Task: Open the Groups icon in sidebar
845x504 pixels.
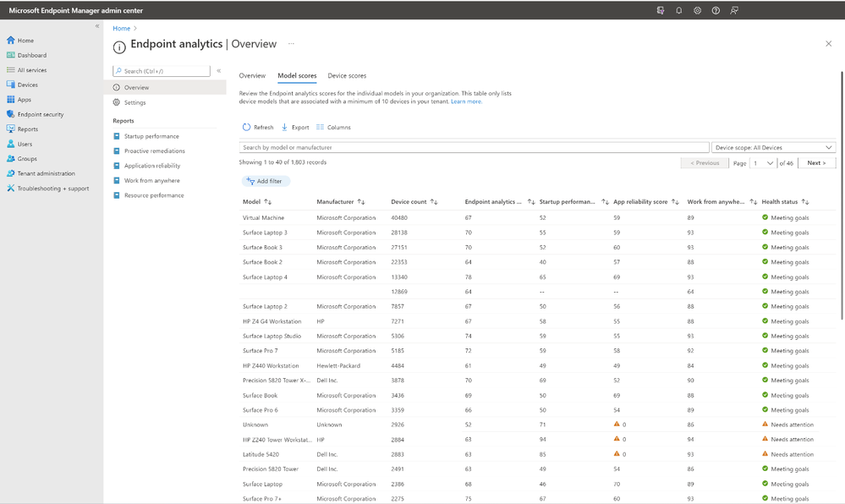Action: [11, 159]
